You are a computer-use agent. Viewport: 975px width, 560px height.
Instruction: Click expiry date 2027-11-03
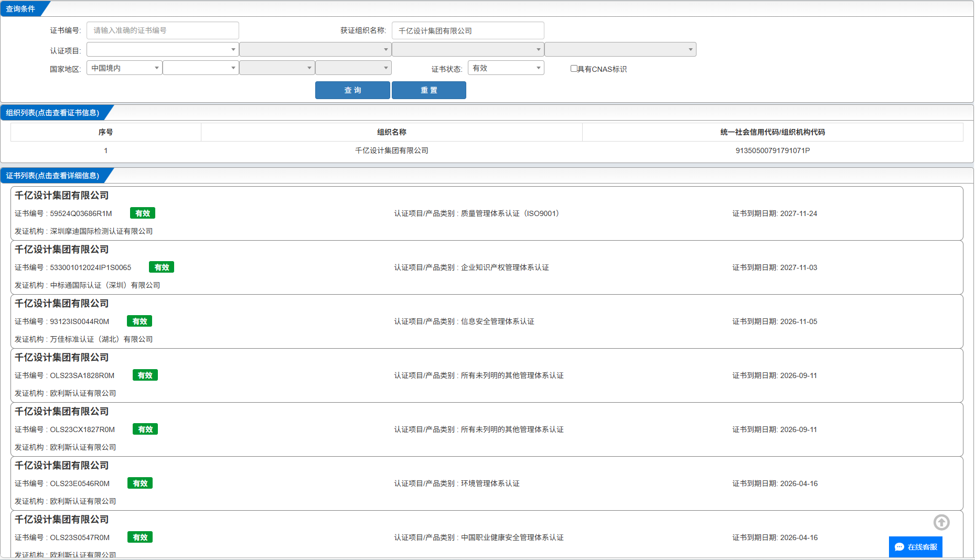click(798, 267)
